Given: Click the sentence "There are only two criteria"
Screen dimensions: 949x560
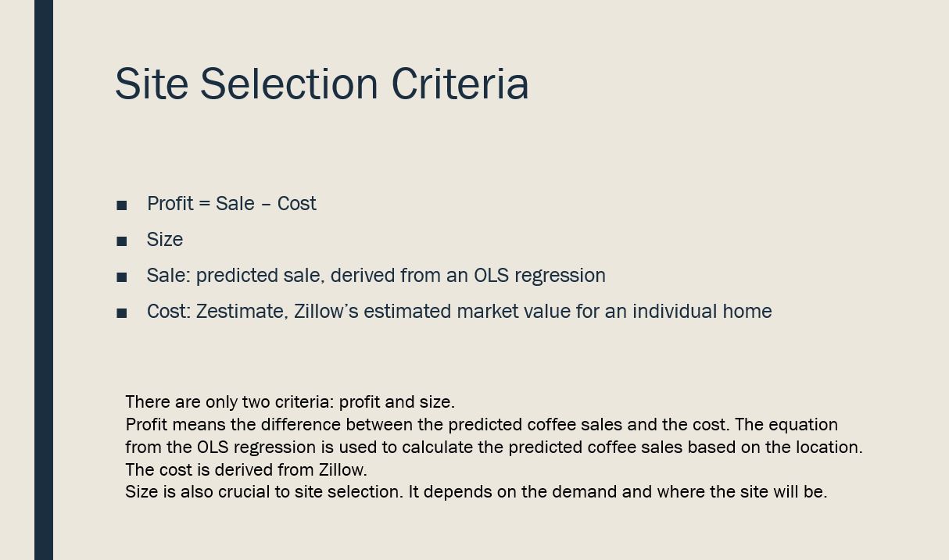Looking at the screenshot, I should [289, 401].
